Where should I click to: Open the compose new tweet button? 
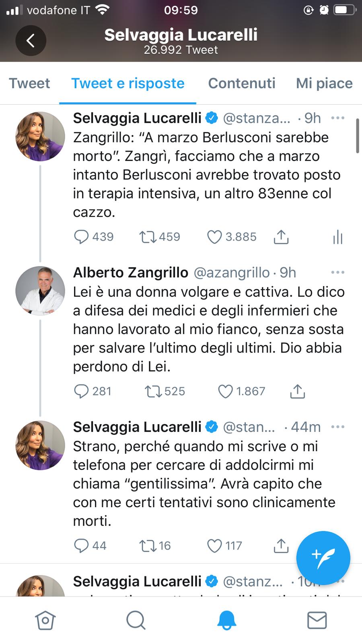coord(323,558)
